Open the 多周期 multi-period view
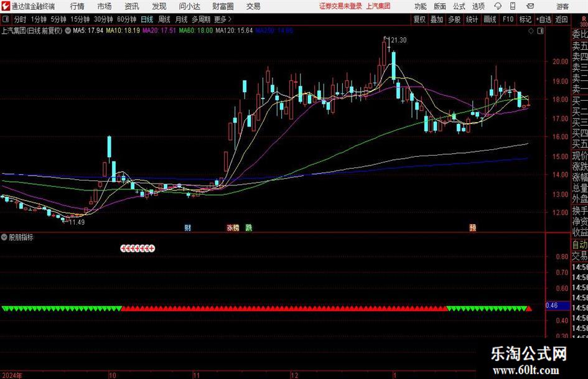 [x=201, y=19]
